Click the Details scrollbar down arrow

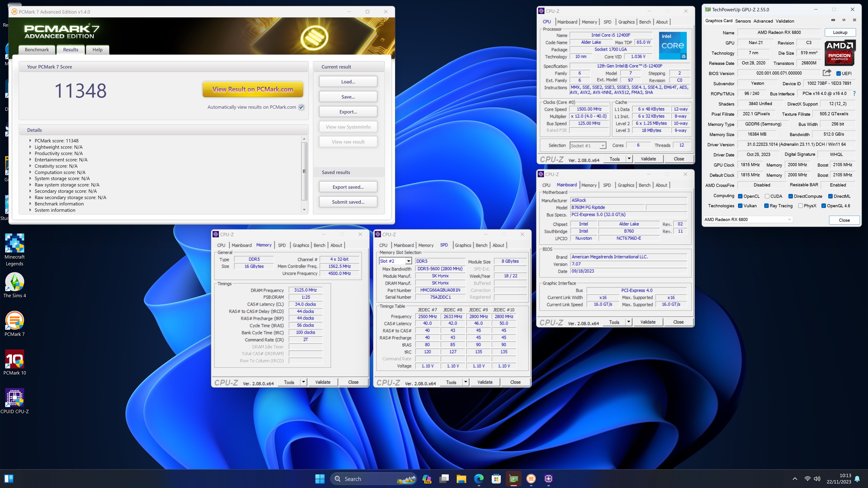point(304,210)
